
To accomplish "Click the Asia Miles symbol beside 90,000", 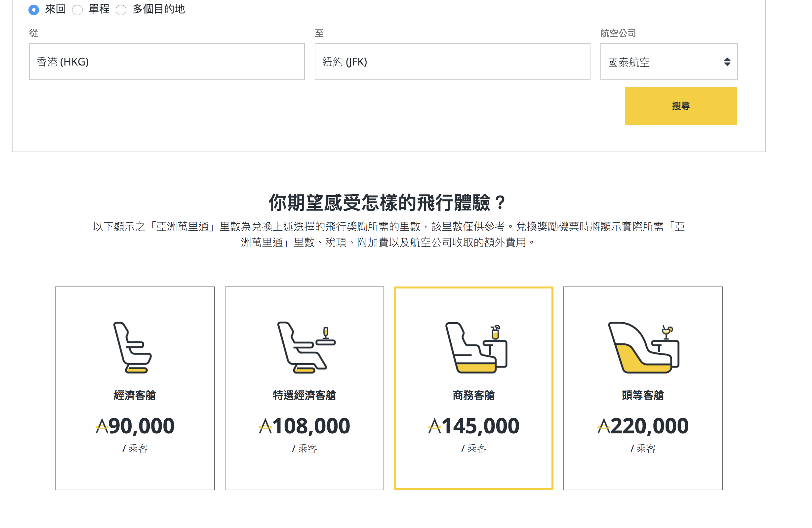I will pos(102,426).
